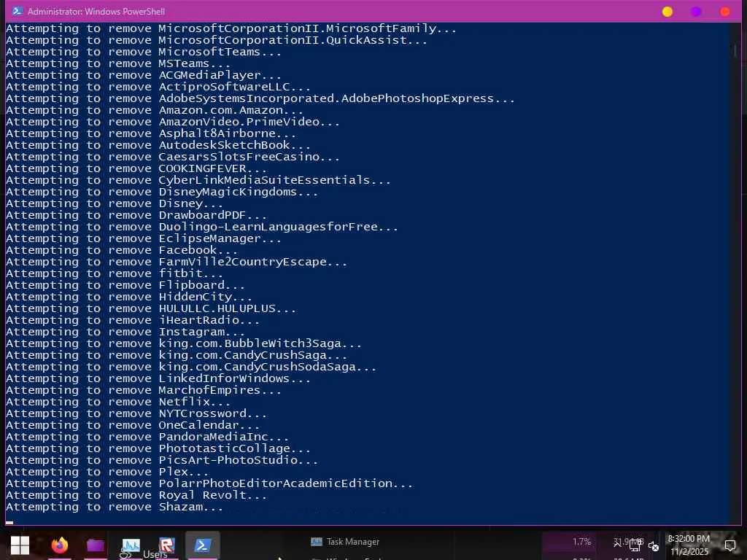Click the line removing Plex
747x560 pixels.
tap(107, 472)
